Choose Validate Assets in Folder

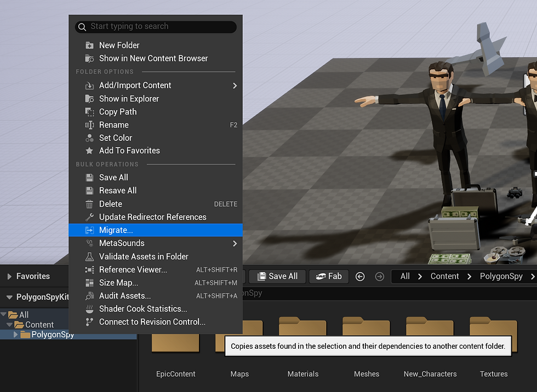(x=156, y=257)
